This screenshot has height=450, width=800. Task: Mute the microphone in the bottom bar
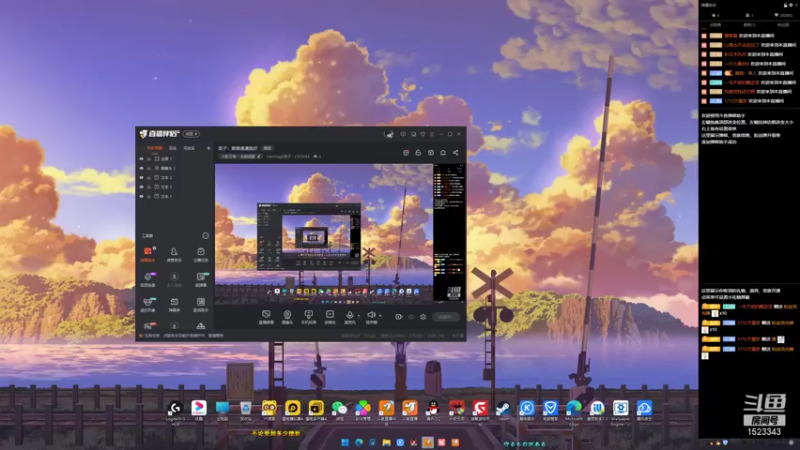349,316
